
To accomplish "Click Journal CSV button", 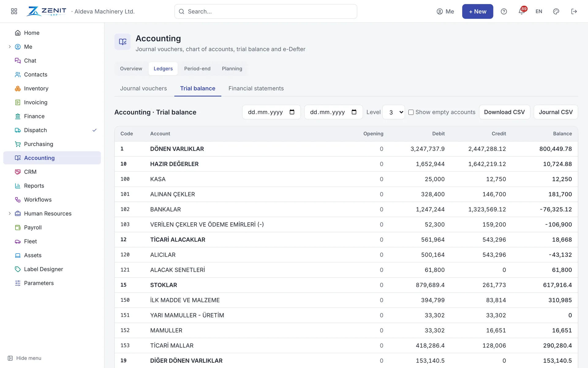I will pos(556,112).
